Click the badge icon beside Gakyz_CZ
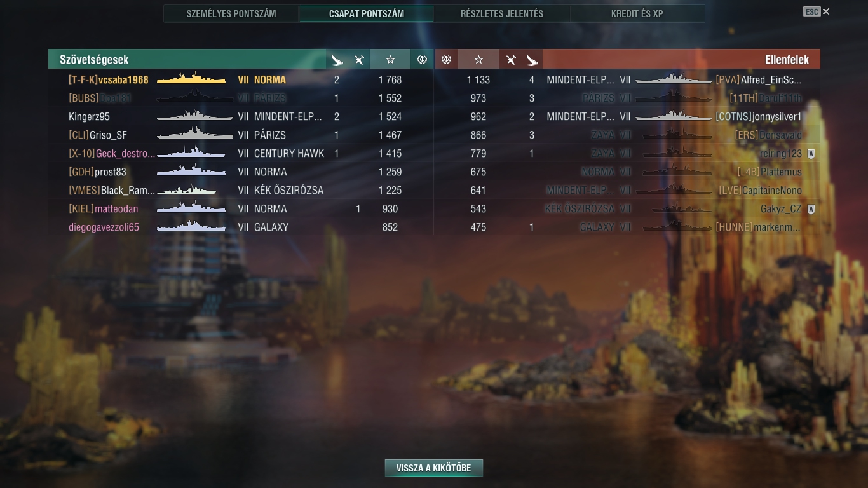Screen dimensions: 868x488 (x=811, y=208)
